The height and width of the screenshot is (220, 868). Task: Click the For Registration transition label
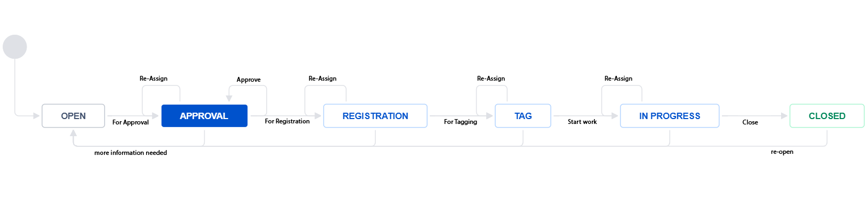coord(287,121)
